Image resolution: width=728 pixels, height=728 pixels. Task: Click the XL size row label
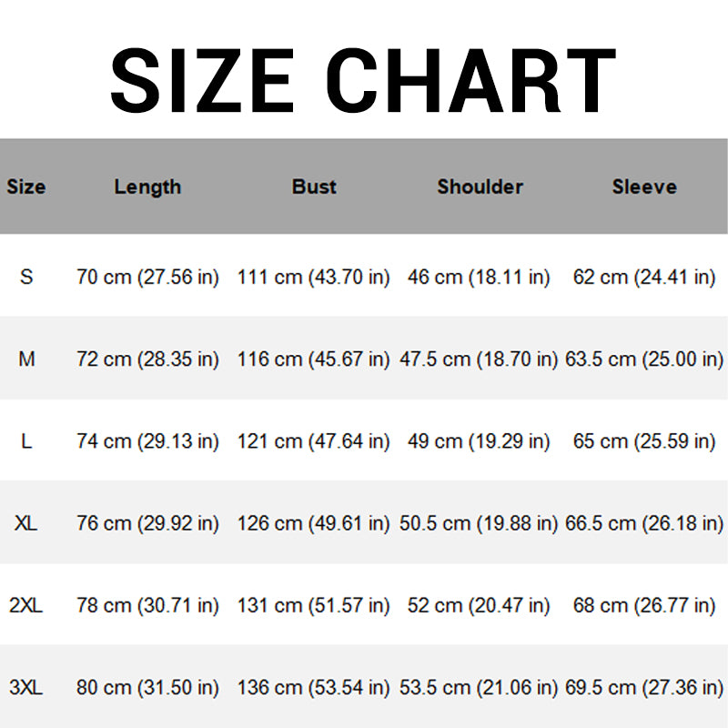click(x=26, y=523)
